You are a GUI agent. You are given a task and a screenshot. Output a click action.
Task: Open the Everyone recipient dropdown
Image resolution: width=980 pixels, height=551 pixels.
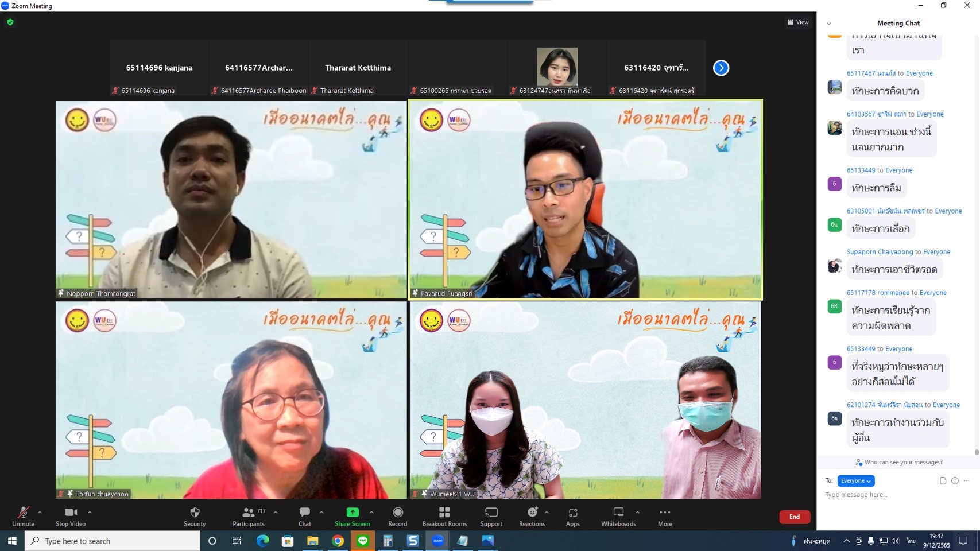point(855,480)
